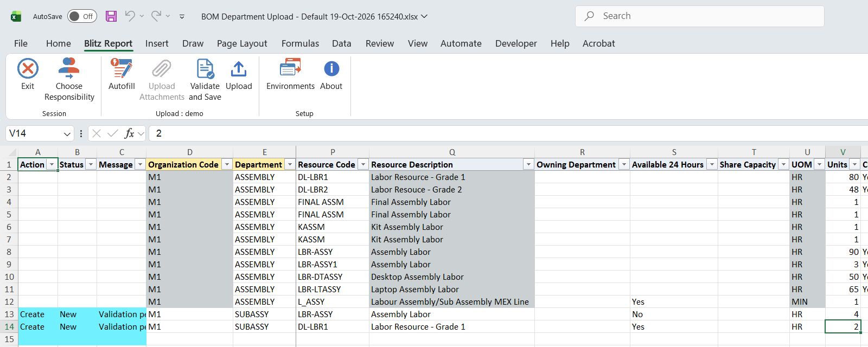Screen dimensions: 868x347
Task: Toggle the AutoSave switch
Action: click(82, 16)
